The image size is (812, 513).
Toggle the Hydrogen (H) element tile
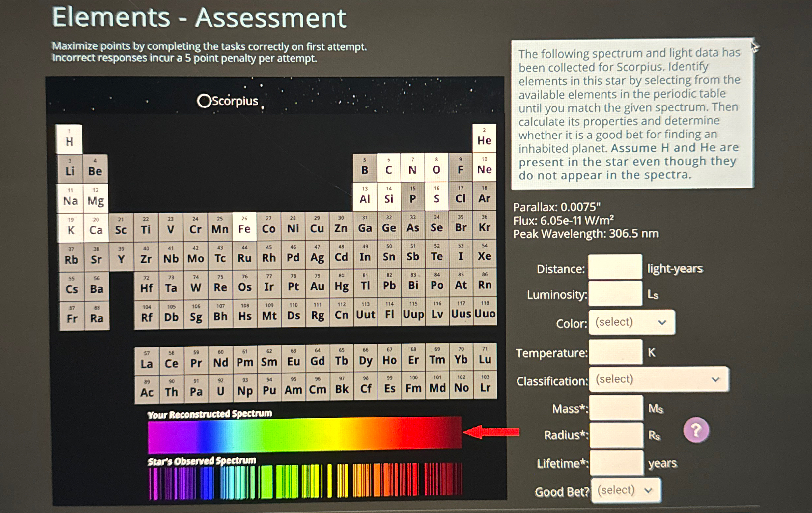[69, 139]
